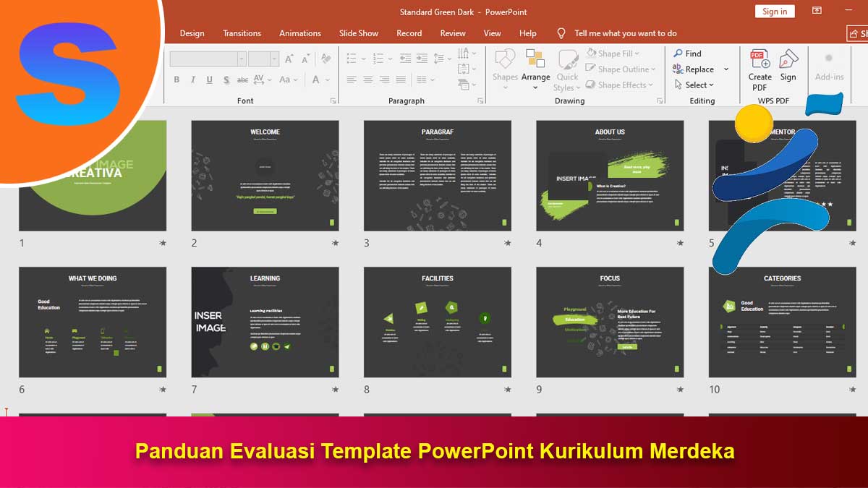Click the Clear All Formatting eraser icon
Viewport: 868px width, 488px height.
(x=326, y=59)
